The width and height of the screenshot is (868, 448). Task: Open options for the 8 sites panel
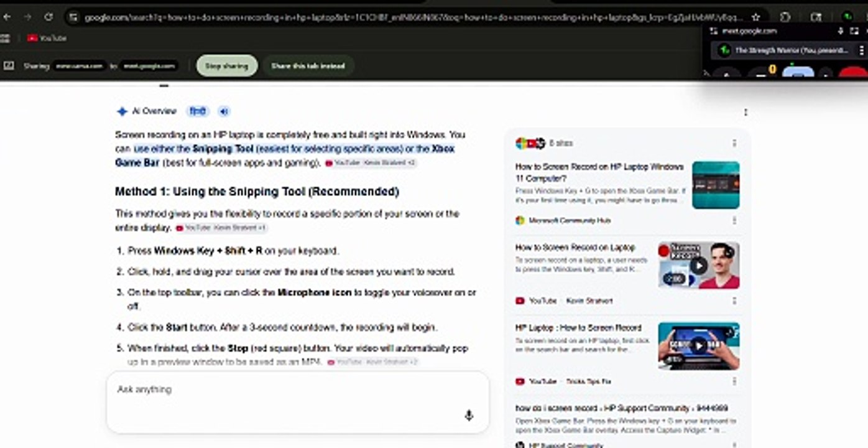tap(734, 143)
